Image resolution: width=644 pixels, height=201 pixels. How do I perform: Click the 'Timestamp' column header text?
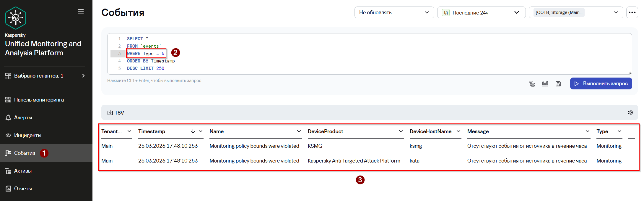click(152, 131)
